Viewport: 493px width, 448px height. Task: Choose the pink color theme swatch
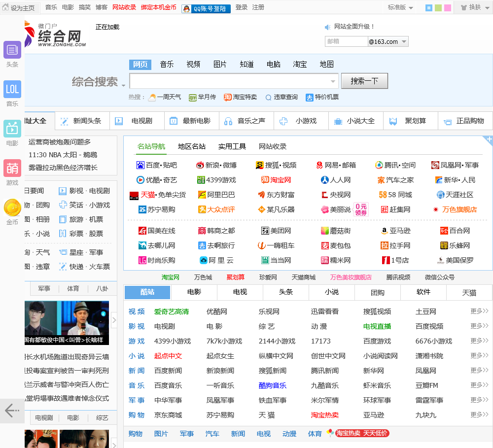448,8
